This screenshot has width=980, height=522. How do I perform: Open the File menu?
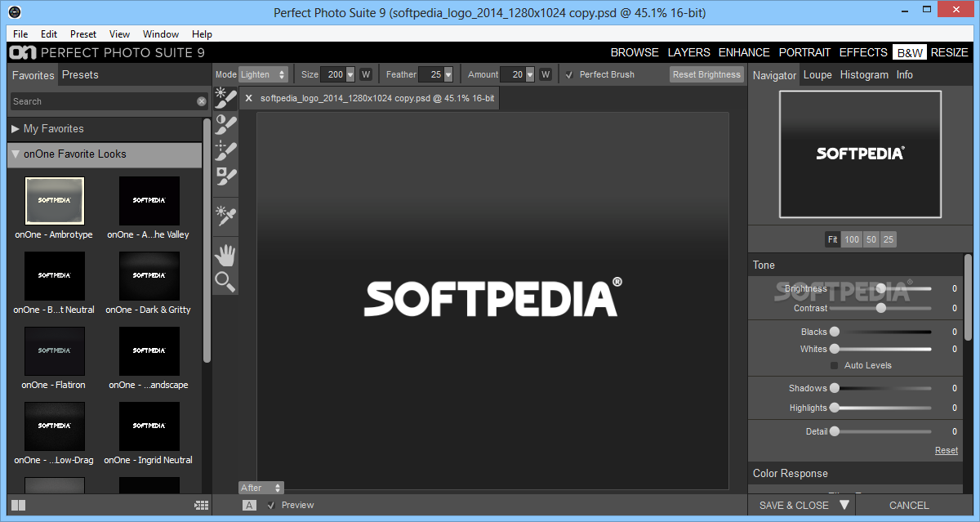[x=20, y=34]
